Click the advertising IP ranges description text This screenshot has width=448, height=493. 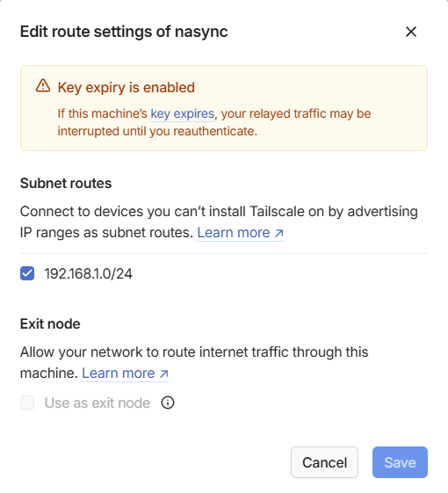(x=219, y=222)
